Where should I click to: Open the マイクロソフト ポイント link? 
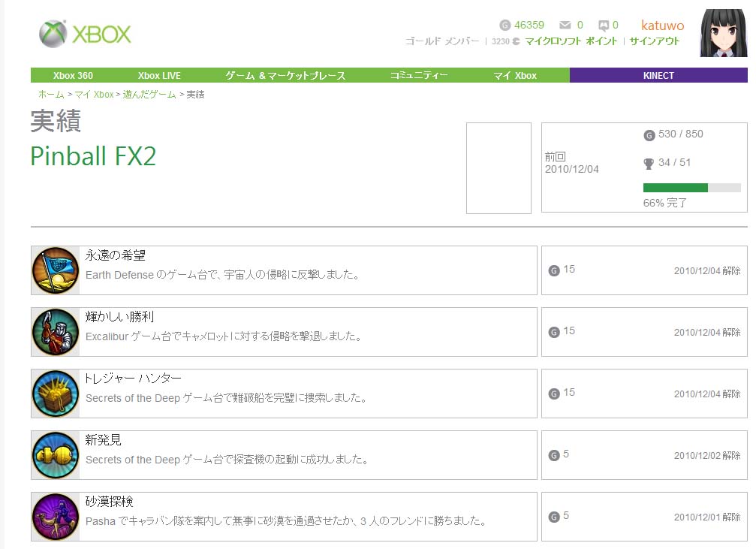click(x=571, y=41)
